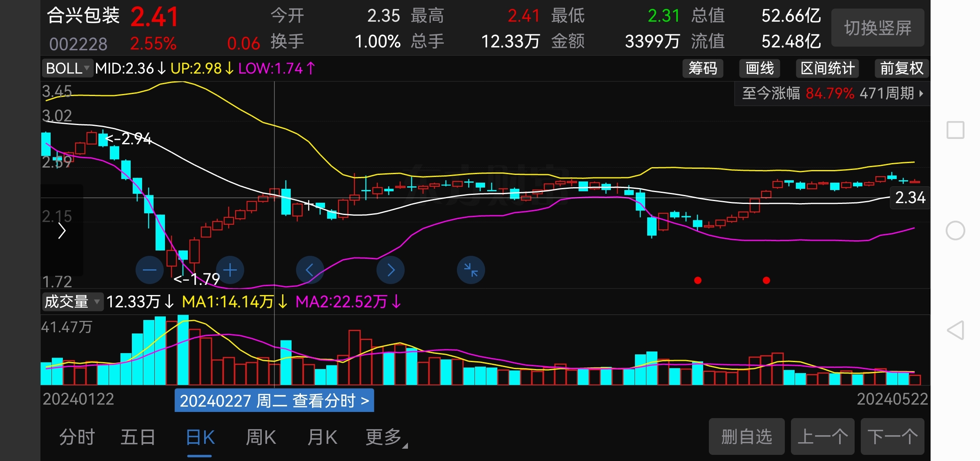Image resolution: width=980 pixels, height=461 pixels.
Task: Open the BOLL indicator dropdown
Action: click(x=68, y=68)
